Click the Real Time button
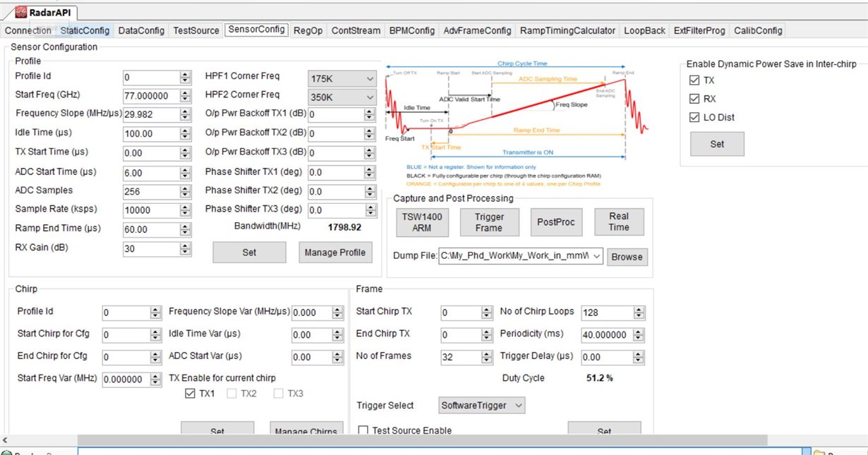This screenshot has height=455, width=868. coord(619,222)
